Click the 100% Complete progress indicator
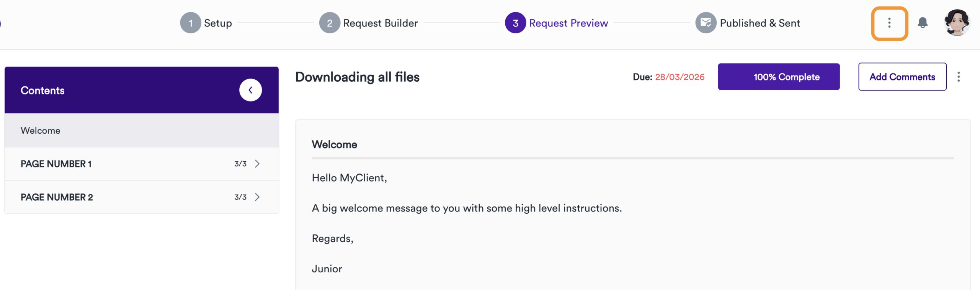 click(x=778, y=77)
